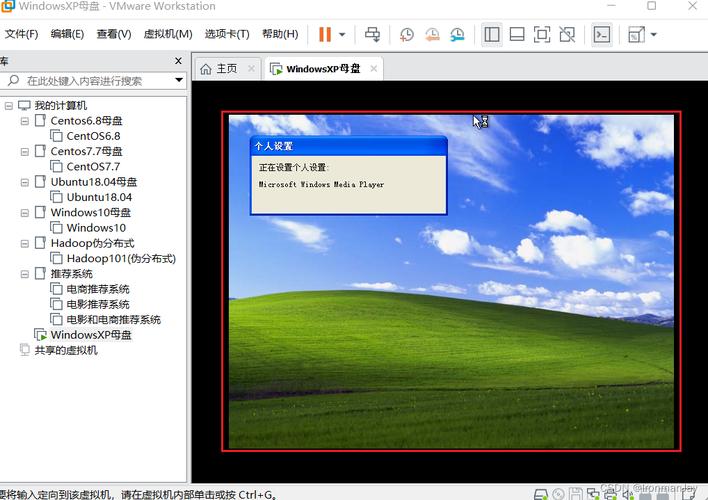Screen dimensions: 708x500
Task: Close the library panel
Action: [178, 61]
